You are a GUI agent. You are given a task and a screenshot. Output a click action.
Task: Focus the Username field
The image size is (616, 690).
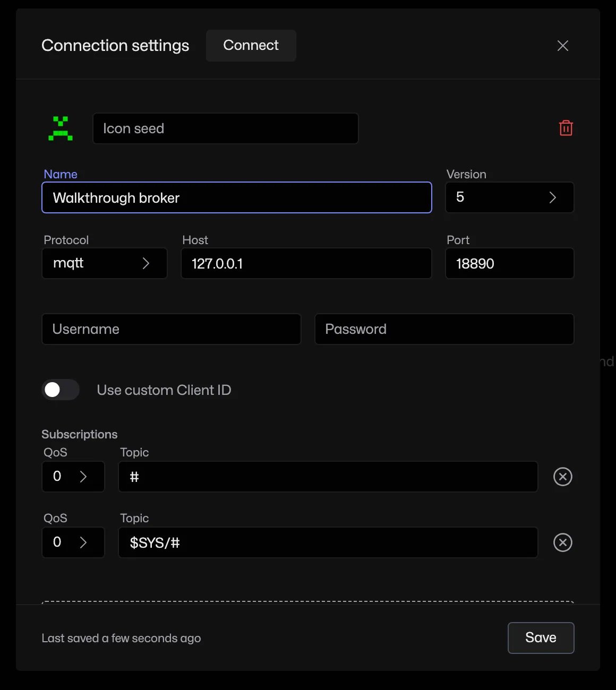(x=172, y=329)
